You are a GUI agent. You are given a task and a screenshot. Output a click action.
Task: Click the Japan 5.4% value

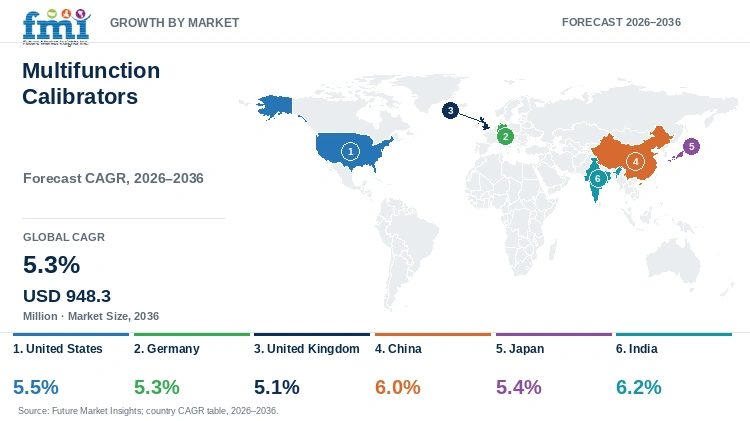point(519,387)
